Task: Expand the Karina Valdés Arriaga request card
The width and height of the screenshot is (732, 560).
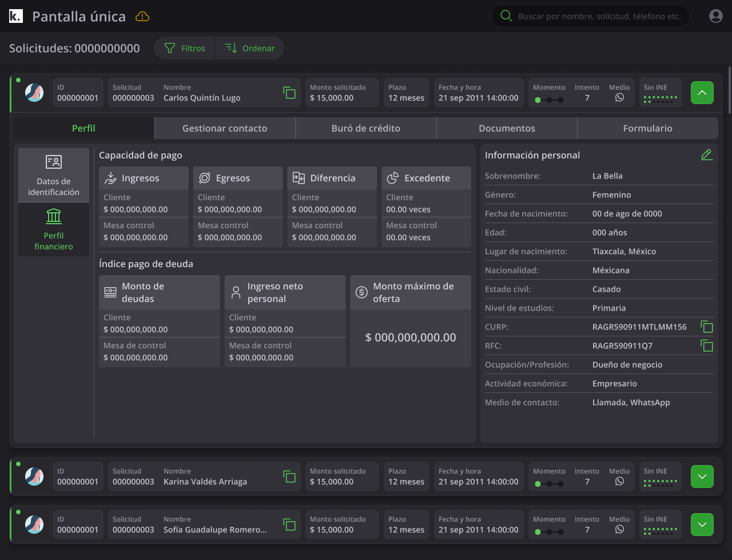Action: (702, 476)
